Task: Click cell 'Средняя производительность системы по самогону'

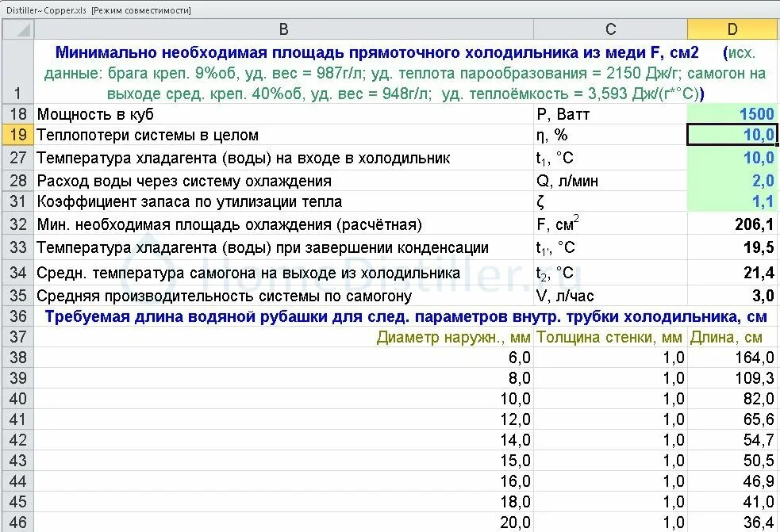Action: click(283, 296)
